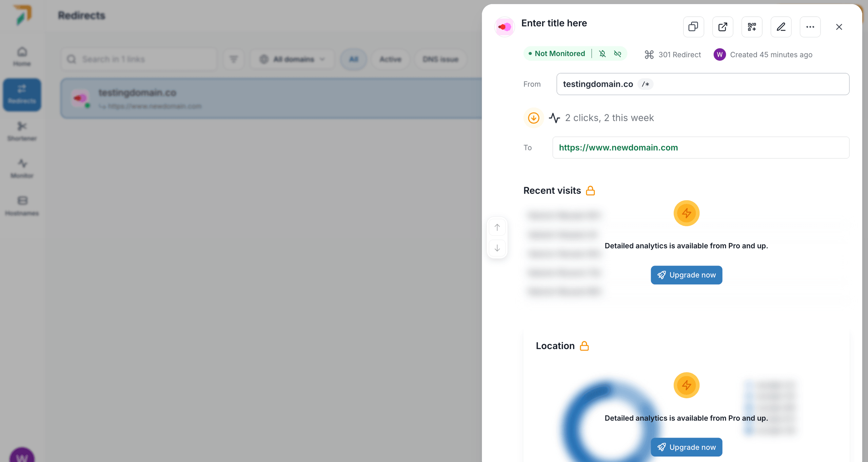Go to next redirect down arrow
The height and width of the screenshot is (462, 868).
tap(497, 248)
